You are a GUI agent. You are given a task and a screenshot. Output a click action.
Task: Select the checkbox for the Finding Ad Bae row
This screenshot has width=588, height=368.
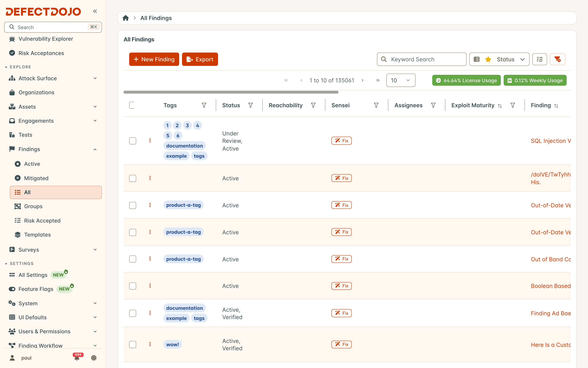(x=133, y=313)
